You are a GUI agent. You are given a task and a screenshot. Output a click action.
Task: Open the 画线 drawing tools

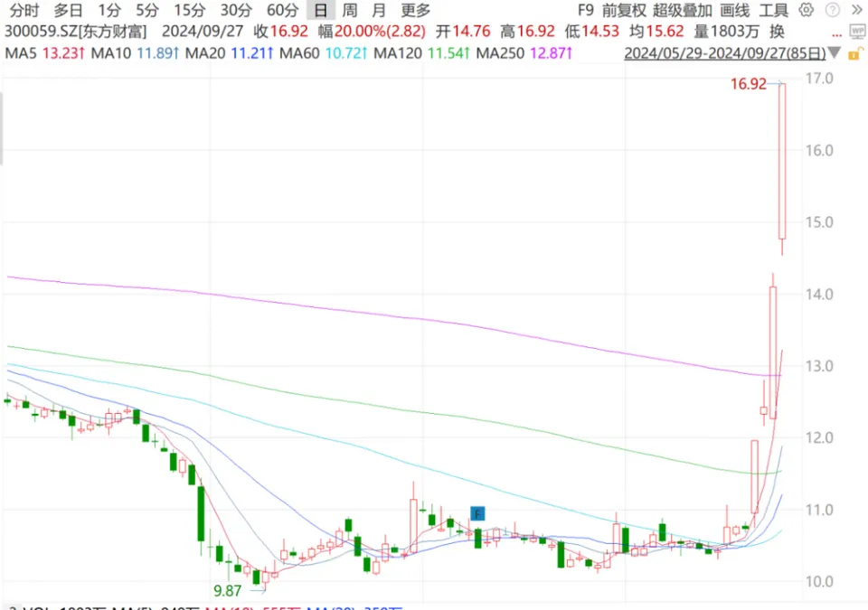coord(735,11)
